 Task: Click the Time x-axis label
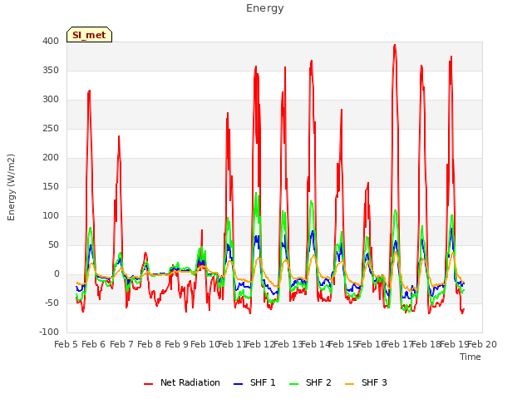pos(470,357)
